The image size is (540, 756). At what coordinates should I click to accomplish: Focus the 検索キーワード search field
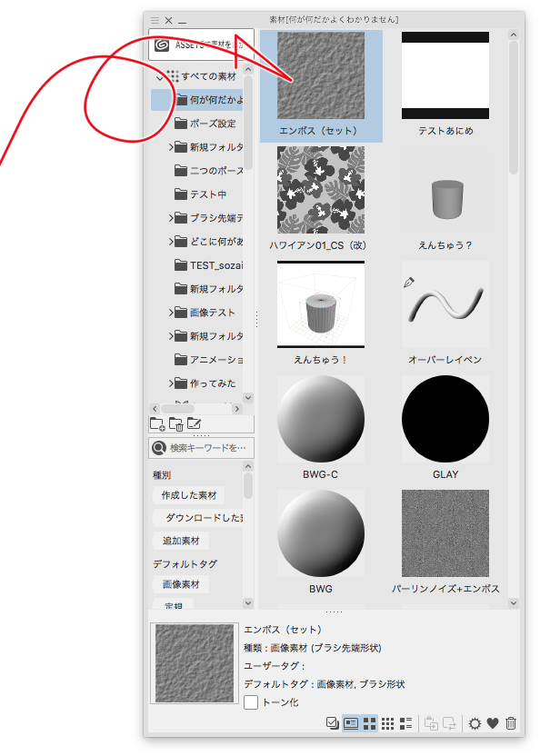201,448
